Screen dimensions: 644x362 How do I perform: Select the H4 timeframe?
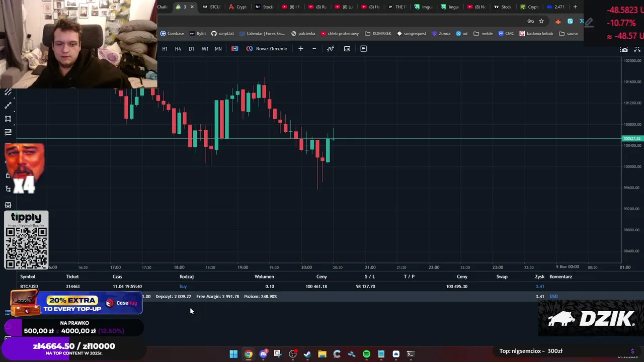tap(178, 49)
